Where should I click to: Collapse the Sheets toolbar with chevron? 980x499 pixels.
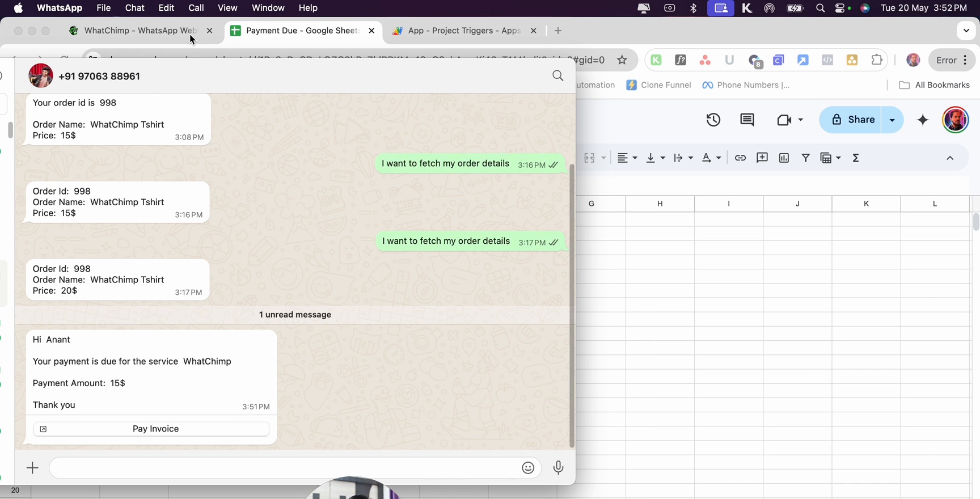[x=950, y=158]
